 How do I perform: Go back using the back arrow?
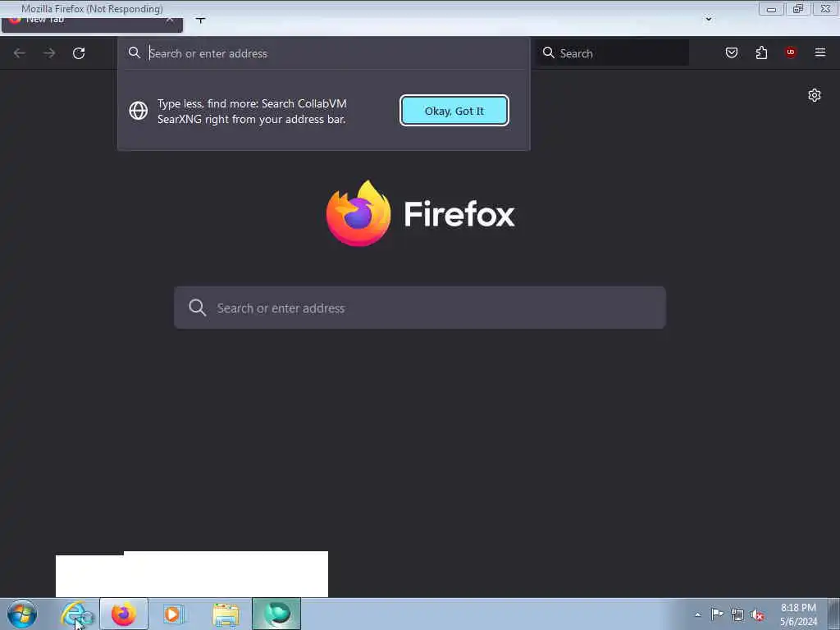(20, 53)
